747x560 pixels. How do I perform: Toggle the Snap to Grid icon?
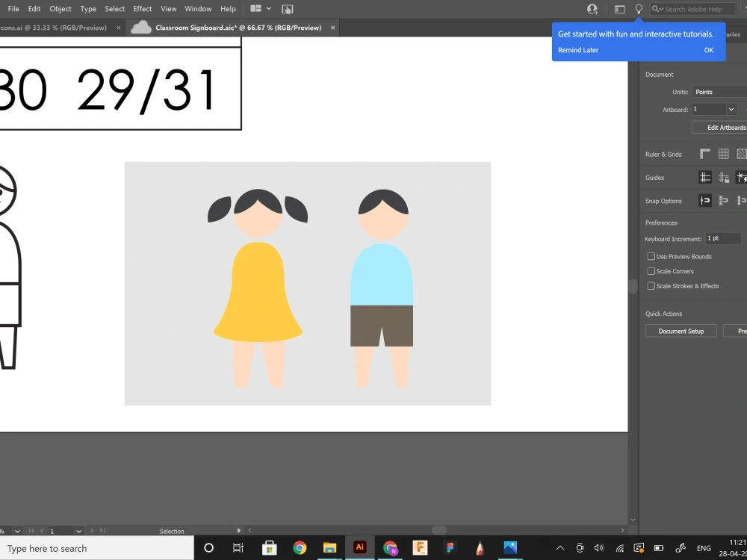pyautogui.click(x=723, y=200)
